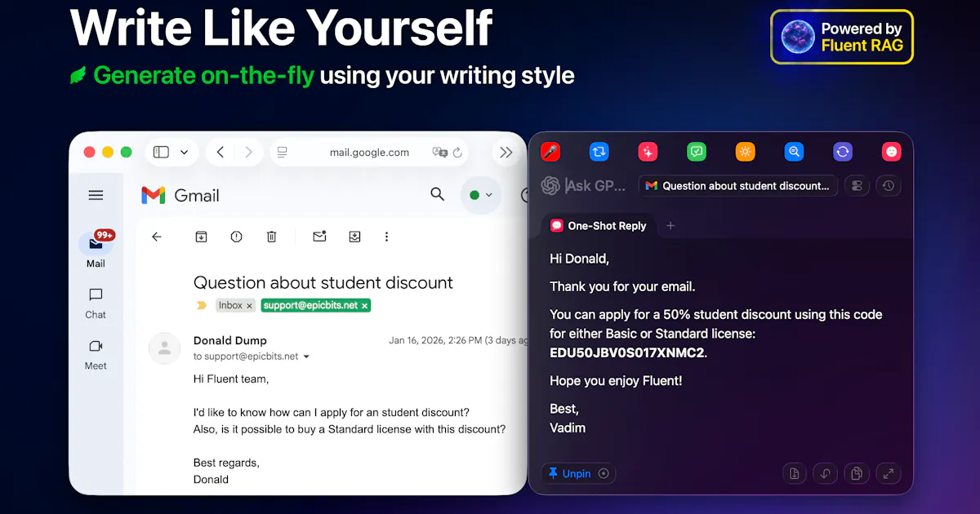The width and height of the screenshot is (980, 514).
Task: Click the pink smiley face icon
Action: tap(891, 152)
